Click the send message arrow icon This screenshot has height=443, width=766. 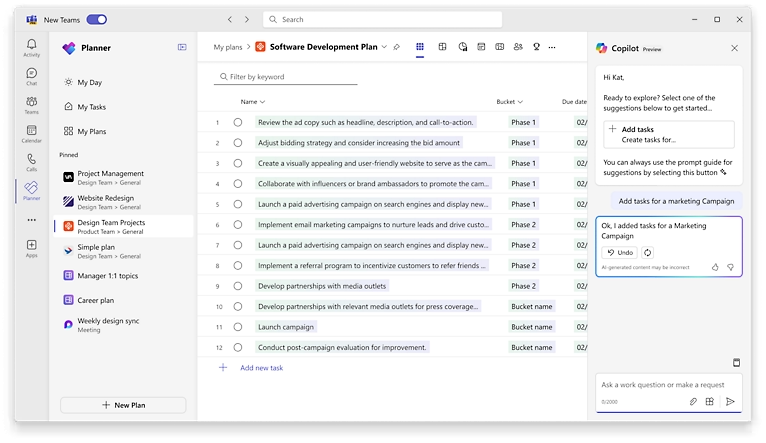point(730,401)
